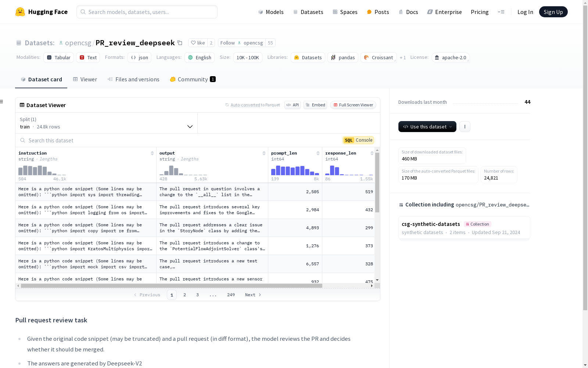Screen dimensions: 588x368
Task: Open Docs in the top navigation
Action: [408, 12]
